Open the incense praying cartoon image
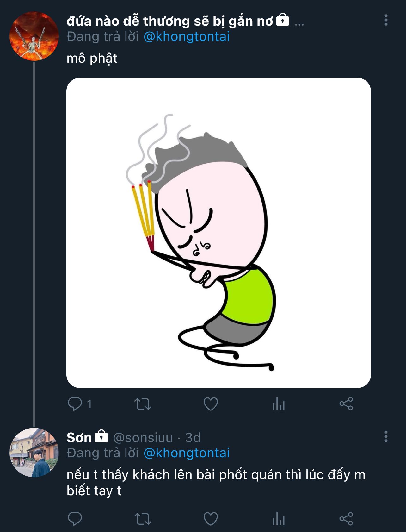This screenshot has width=406, height=532. [x=218, y=233]
